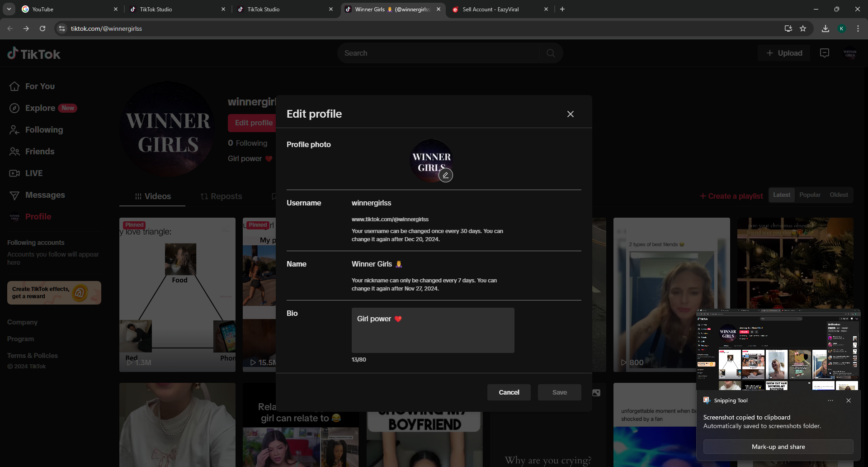Viewport: 868px width, 467px height.
Task: Click the large Winner Girls profile avatar
Action: [x=168, y=129]
